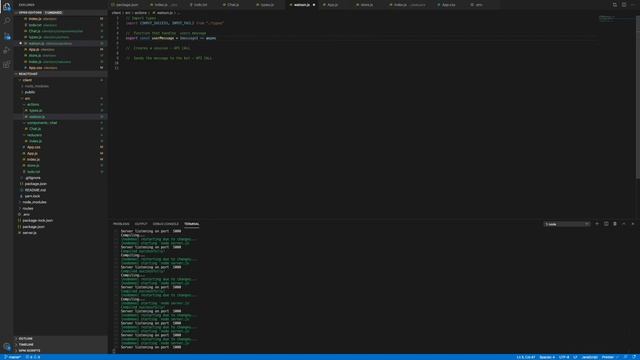Select Chat.js in the Open Editors list
Screen dimensions: 640x360
pos(60,31)
